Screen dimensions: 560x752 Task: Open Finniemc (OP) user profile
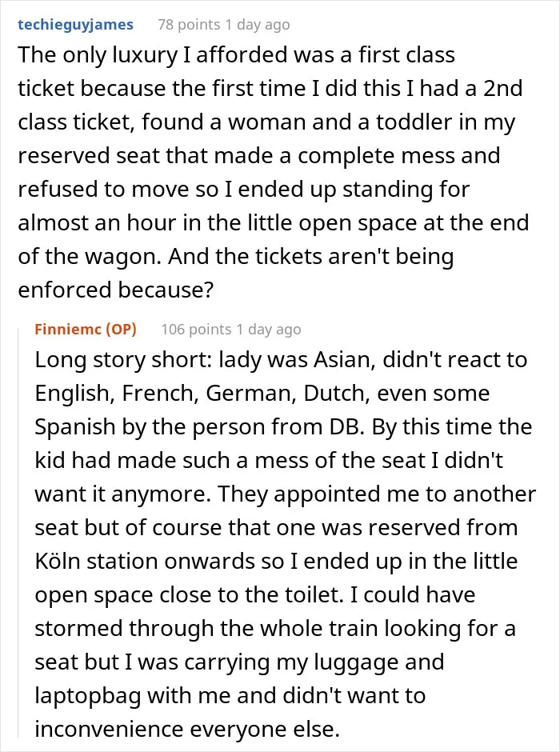click(86, 329)
